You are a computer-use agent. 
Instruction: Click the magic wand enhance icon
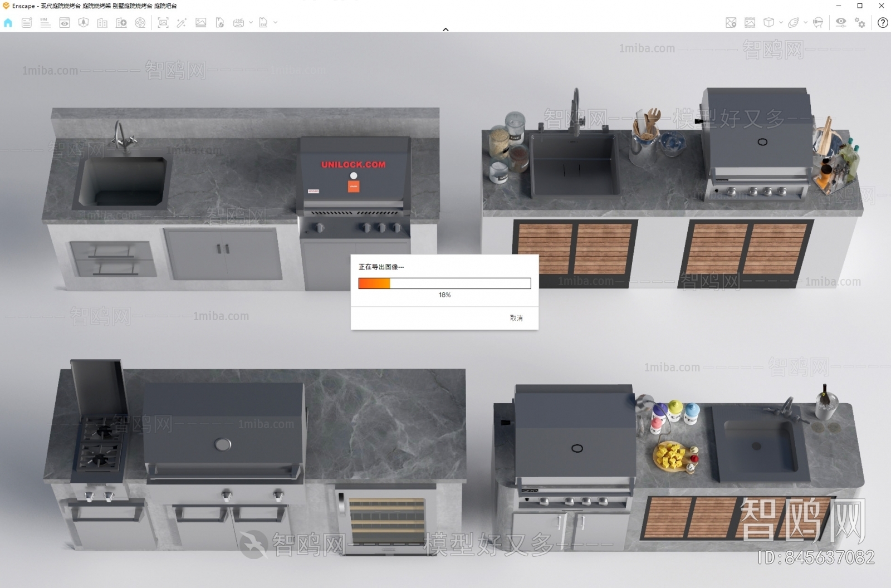click(182, 23)
